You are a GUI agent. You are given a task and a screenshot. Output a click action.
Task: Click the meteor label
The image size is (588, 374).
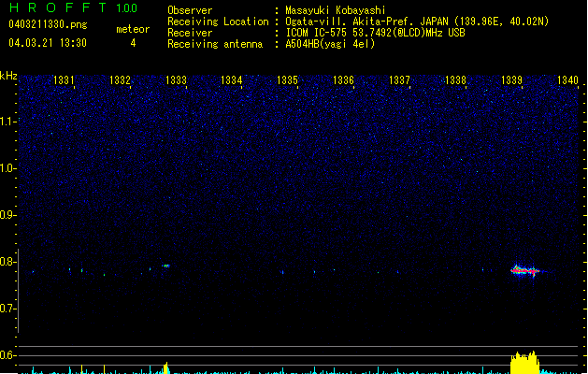point(133,29)
